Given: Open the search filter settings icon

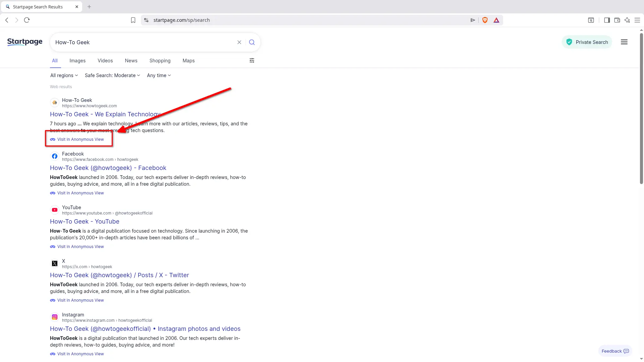Looking at the screenshot, I should point(252,60).
